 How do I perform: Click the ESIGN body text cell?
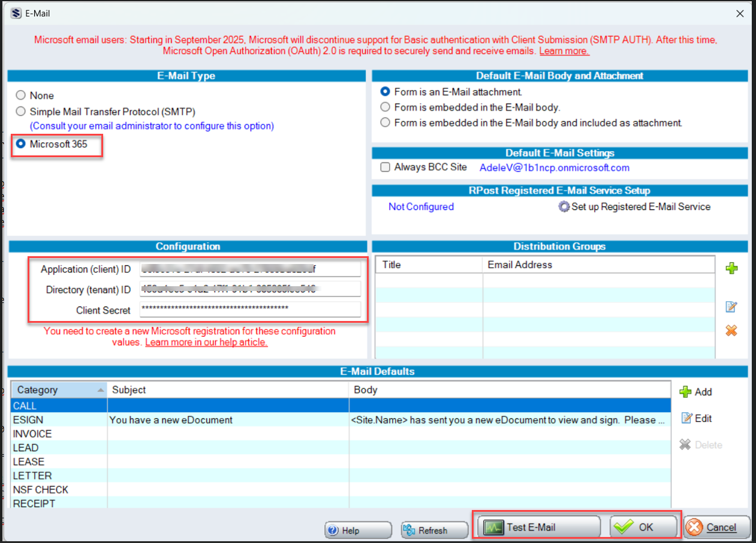point(510,419)
